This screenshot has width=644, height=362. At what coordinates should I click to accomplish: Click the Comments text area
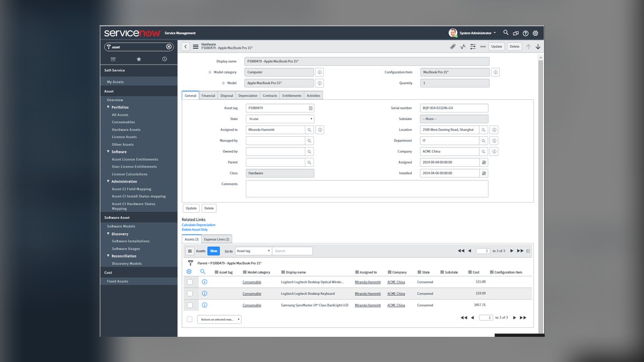pyautogui.click(x=367, y=188)
